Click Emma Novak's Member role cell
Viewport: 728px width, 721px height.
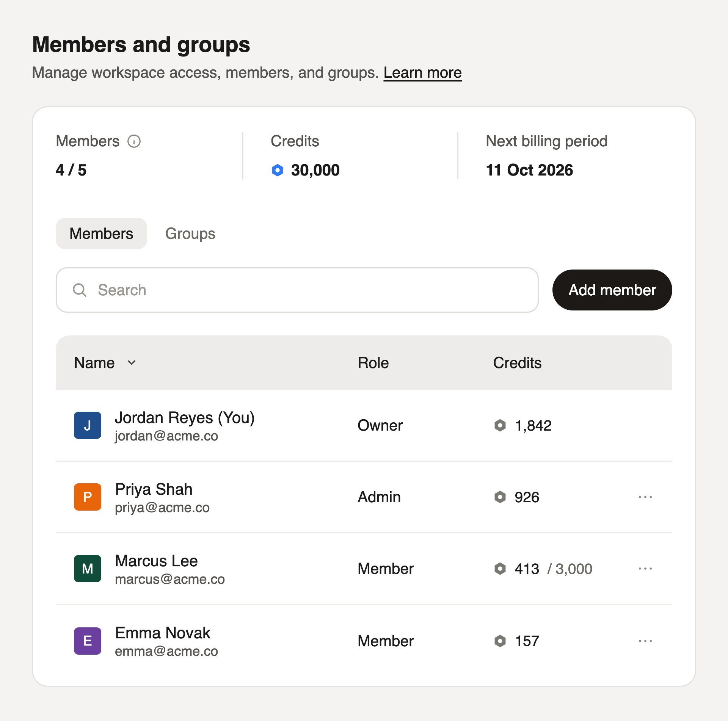coord(386,641)
